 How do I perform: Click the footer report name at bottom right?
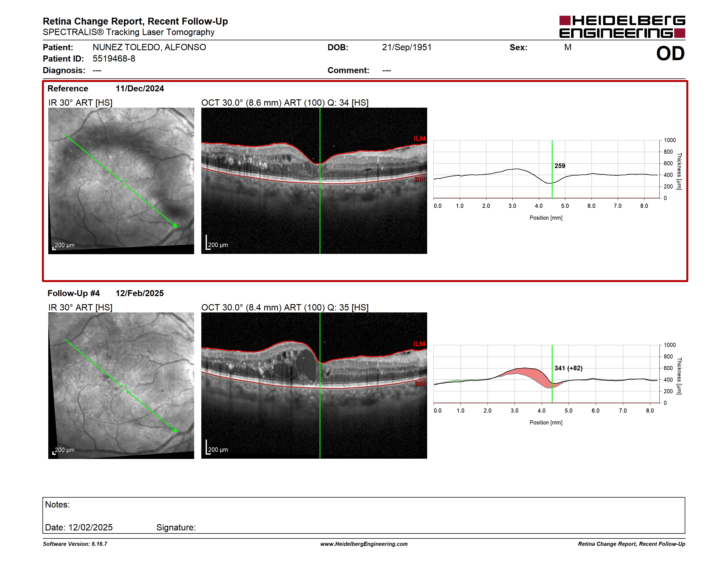(x=631, y=544)
